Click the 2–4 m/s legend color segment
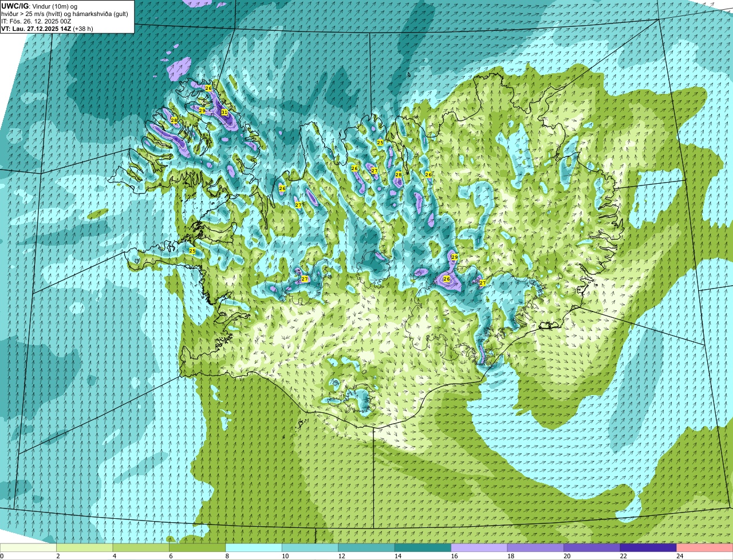The image size is (733, 560). click(x=85, y=547)
